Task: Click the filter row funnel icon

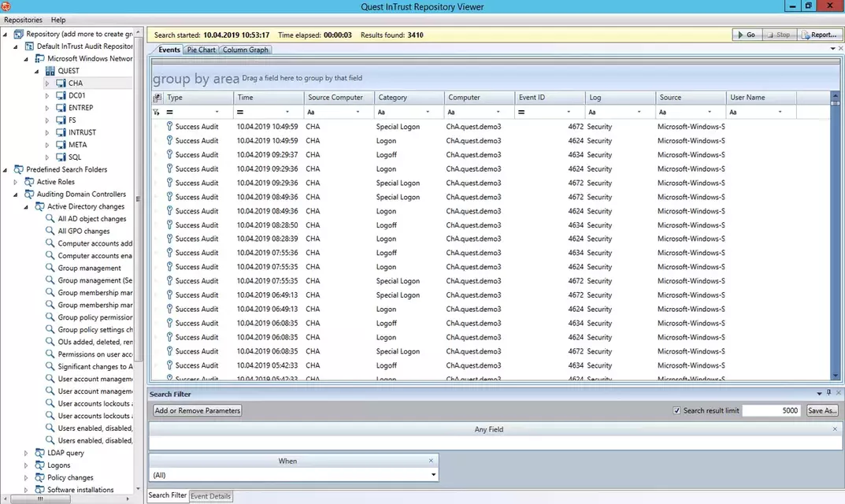Action: pyautogui.click(x=156, y=112)
